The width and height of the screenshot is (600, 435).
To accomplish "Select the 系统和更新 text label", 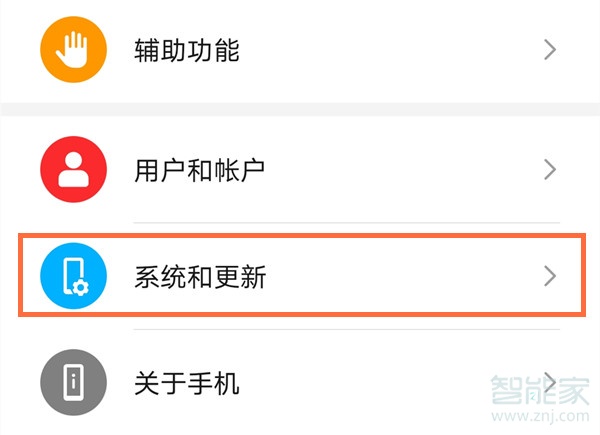I will [200, 277].
